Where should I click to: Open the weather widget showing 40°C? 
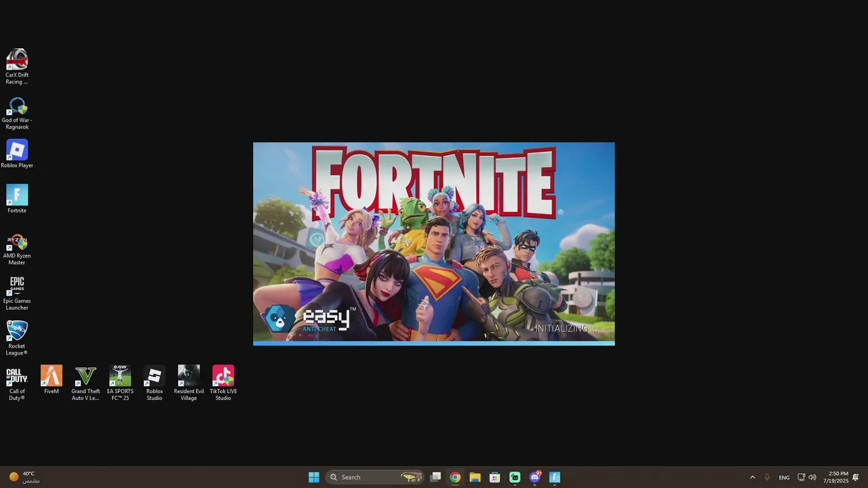[x=24, y=477]
